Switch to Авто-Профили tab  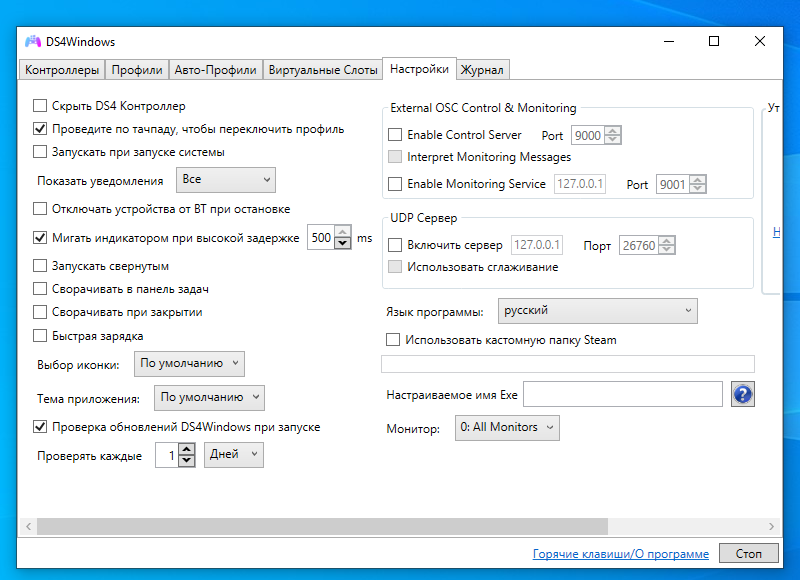(x=215, y=70)
